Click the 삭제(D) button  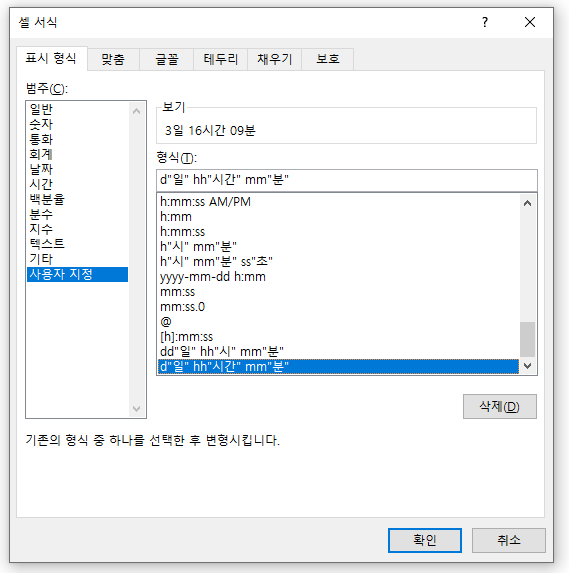[500, 406]
